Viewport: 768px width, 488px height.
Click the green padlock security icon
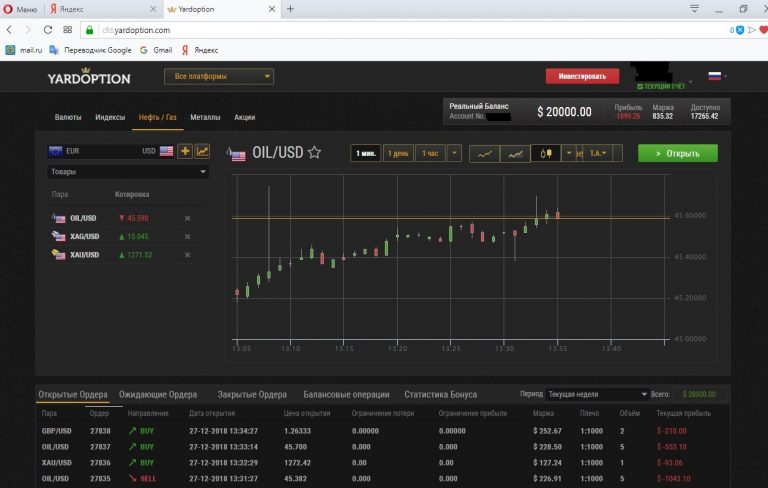(89, 30)
